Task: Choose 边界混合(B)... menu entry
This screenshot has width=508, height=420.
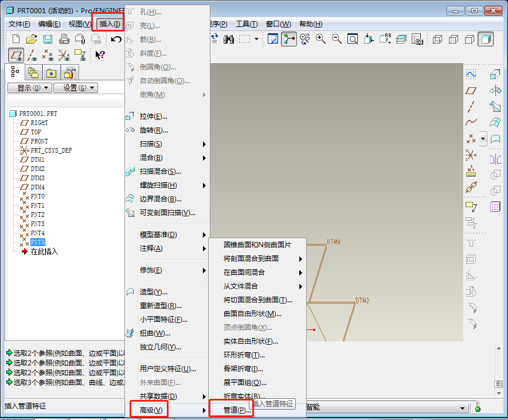Action: [168, 199]
